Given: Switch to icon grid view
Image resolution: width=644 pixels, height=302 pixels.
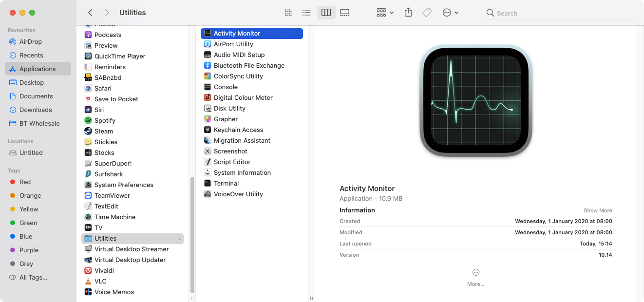Looking at the screenshot, I should coord(288,13).
